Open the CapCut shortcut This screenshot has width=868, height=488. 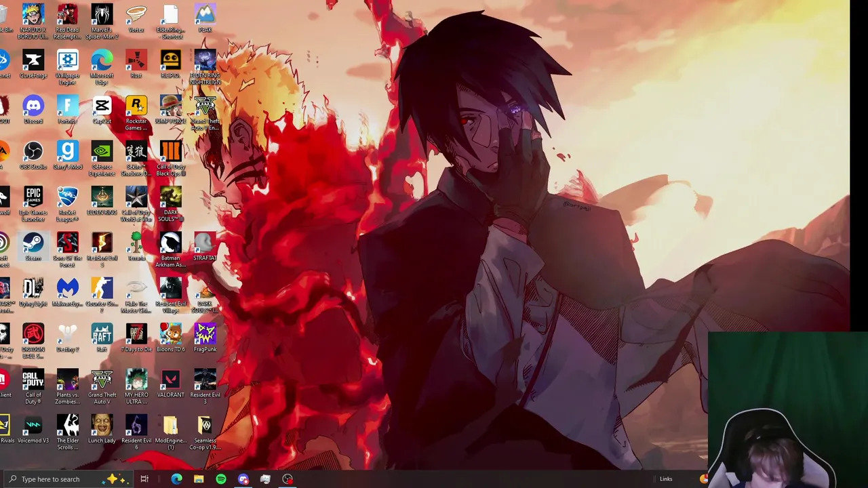point(102,109)
